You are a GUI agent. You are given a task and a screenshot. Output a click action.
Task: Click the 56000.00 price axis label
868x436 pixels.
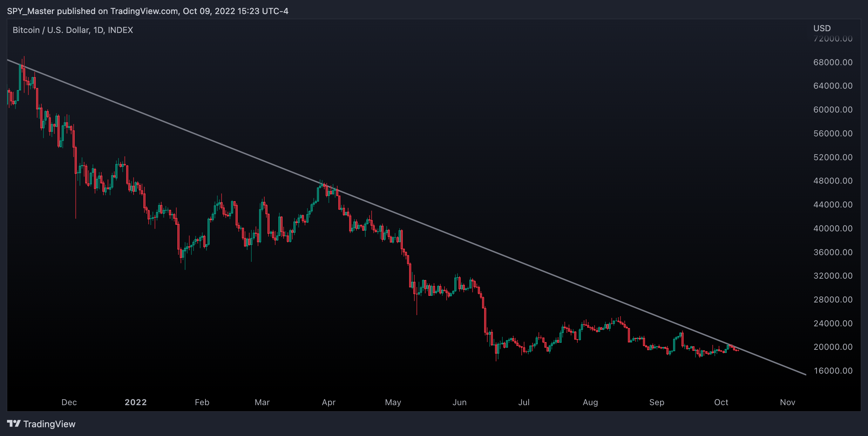point(833,134)
